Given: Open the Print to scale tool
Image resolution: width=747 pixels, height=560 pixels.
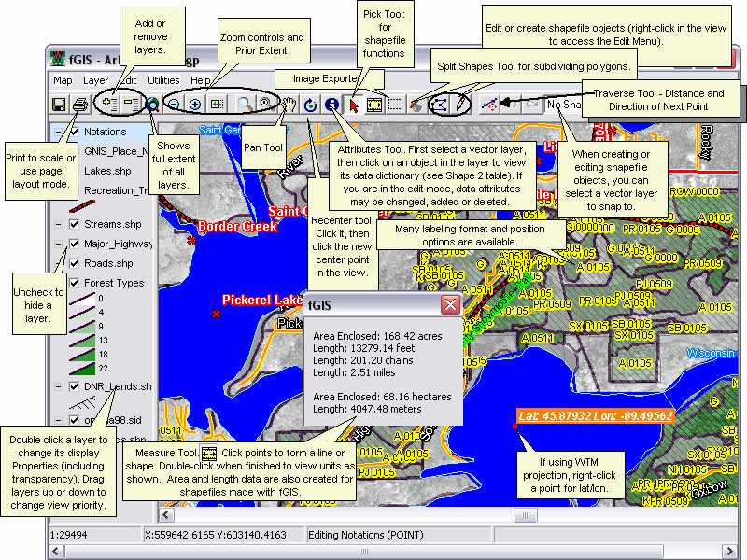Looking at the screenshot, I should tap(80, 105).
